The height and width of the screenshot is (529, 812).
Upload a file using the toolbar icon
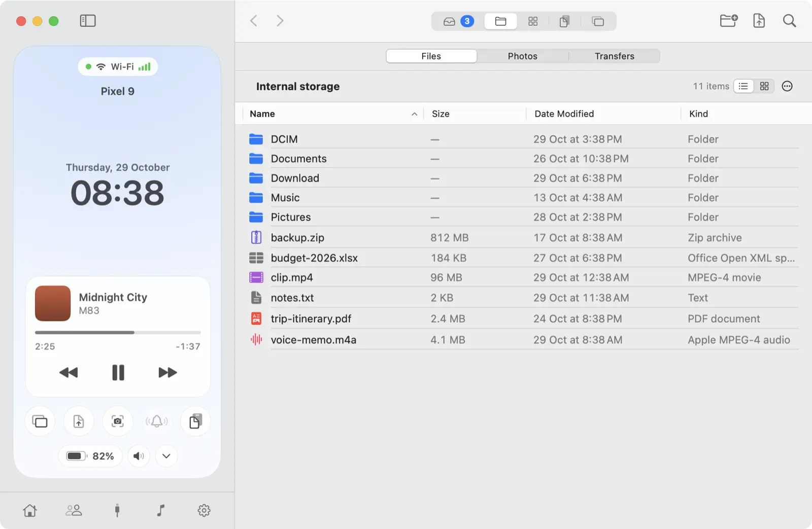pos(759,21)
